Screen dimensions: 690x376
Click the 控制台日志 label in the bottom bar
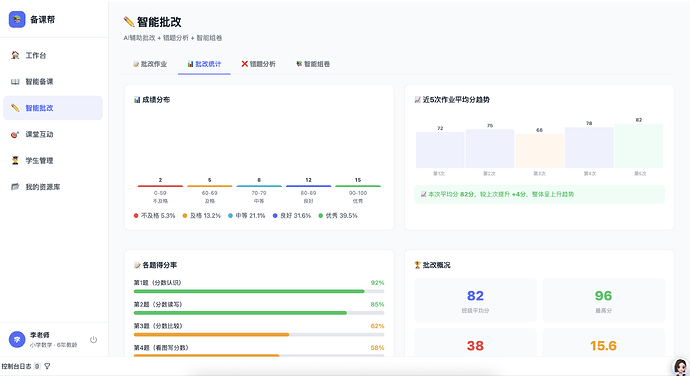pyautogui.click(x=16, y=366)
